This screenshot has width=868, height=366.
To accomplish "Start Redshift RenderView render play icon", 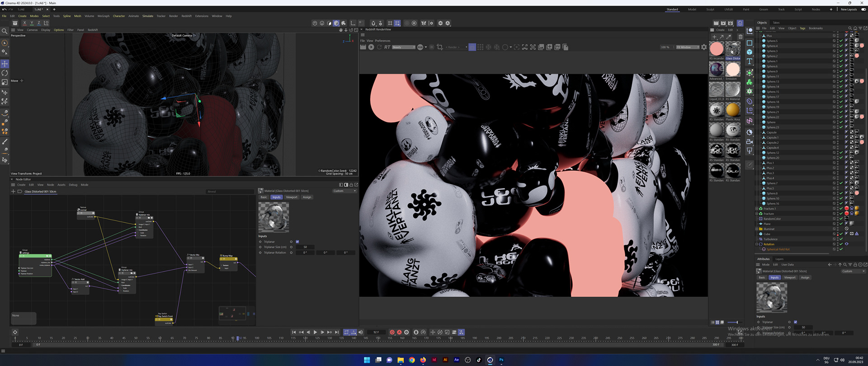I will point(371,47).
